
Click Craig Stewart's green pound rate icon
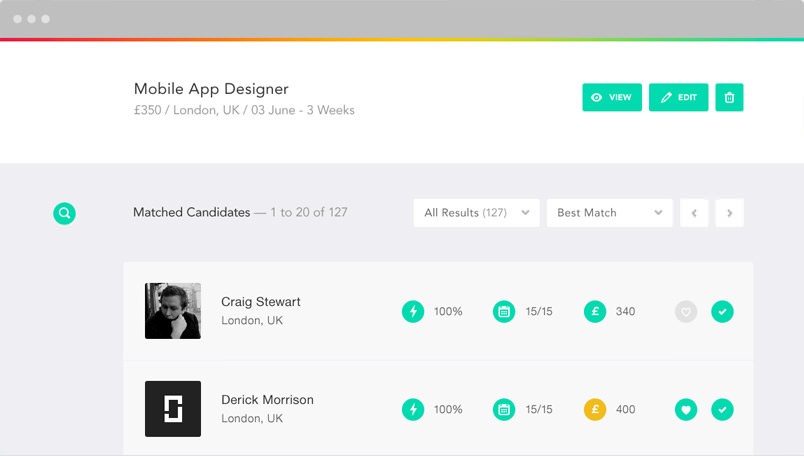click(x=595, y=311)
